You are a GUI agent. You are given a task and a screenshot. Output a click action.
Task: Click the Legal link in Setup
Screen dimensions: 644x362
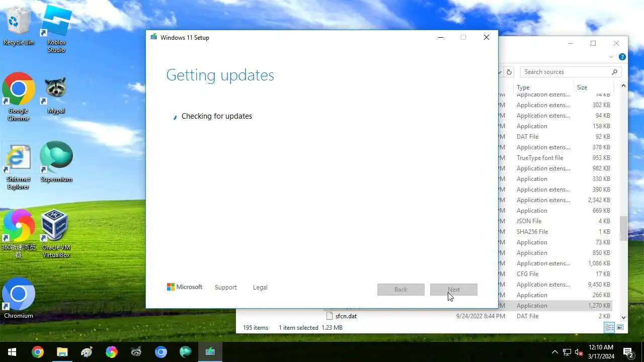[260, 288]
